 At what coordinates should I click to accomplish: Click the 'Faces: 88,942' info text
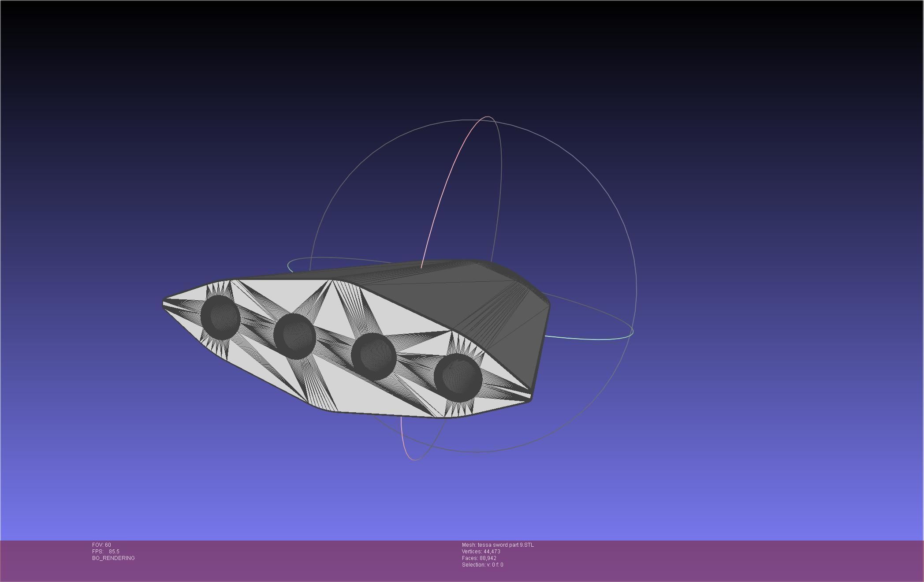(479, 558)
